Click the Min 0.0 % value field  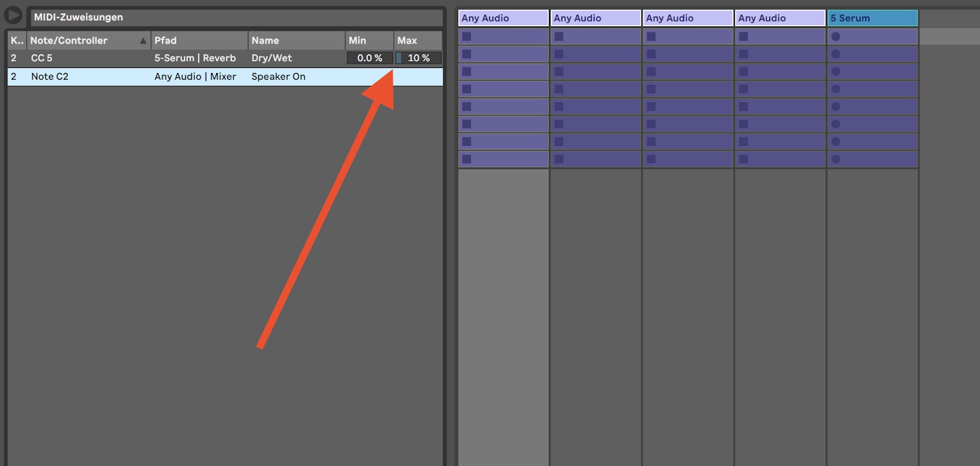pyautogui.click(x=369, y=58)
